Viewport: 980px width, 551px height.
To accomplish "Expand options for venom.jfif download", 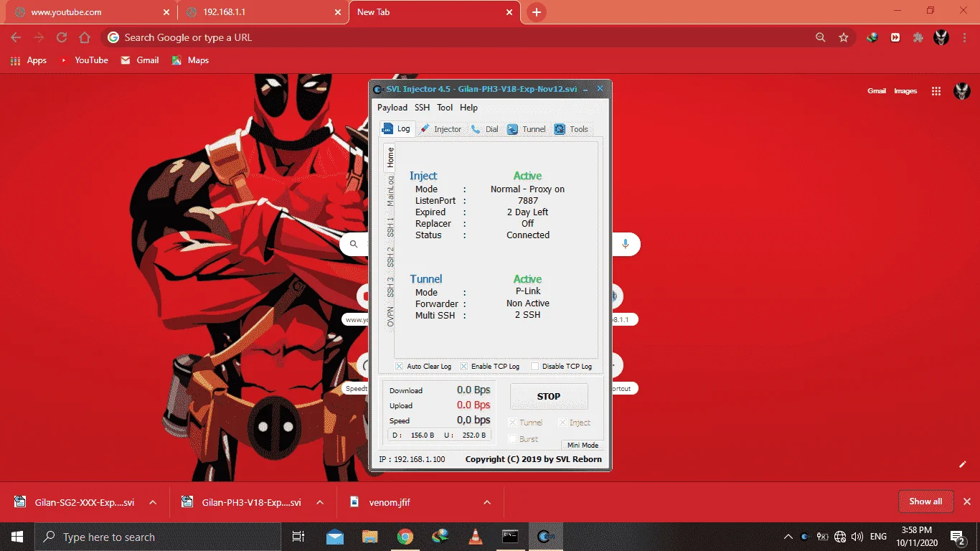I will pos(487,502).
